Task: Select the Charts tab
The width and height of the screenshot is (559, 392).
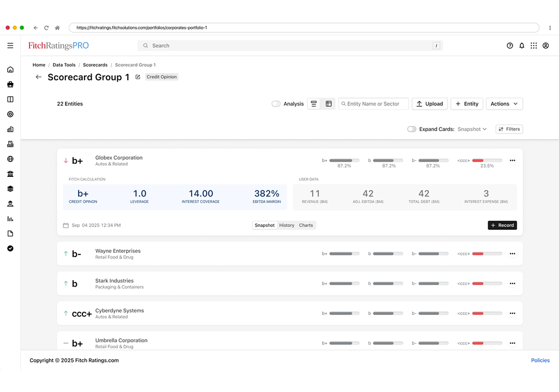Action: point(306,225)
